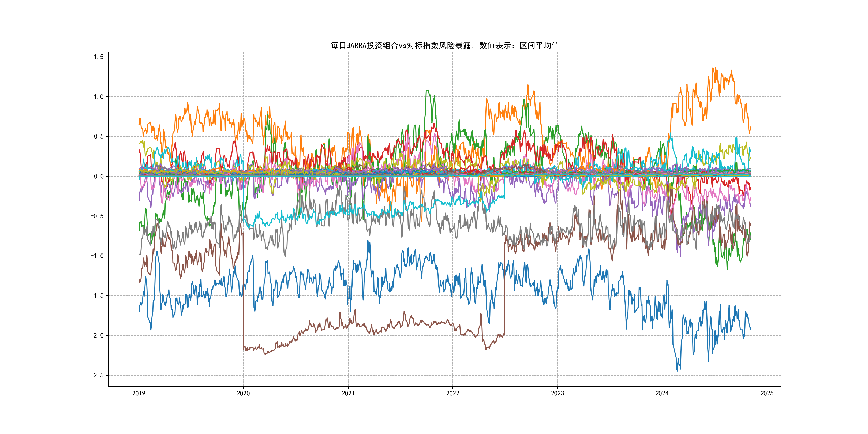The height and width of the screenshot is (434, 868).
Task: Click the 0.5 y-axis tick label
Action: coord(98,136)
